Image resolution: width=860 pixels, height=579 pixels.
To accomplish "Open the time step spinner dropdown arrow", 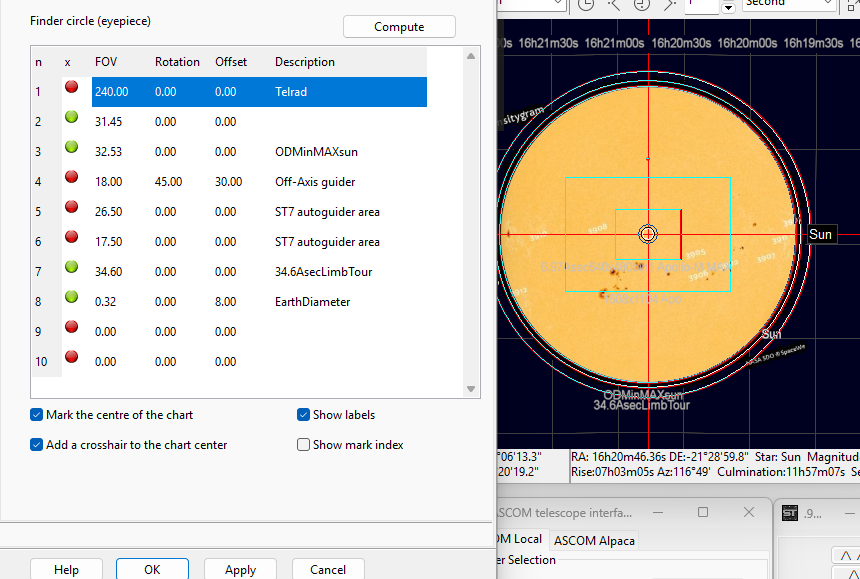I will tap(728, 7).
